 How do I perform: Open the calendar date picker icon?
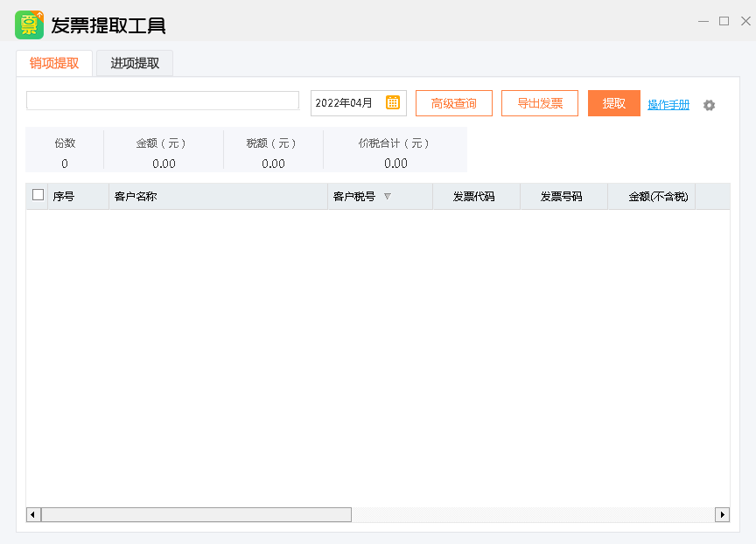click(393, 102)
